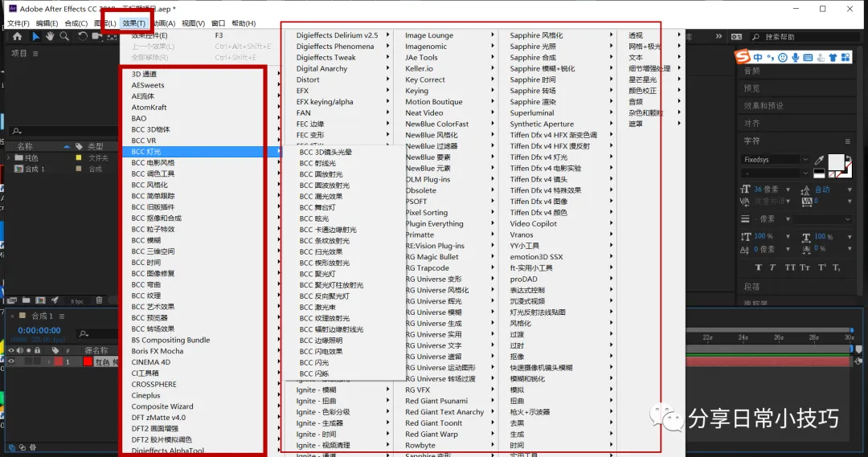Select the Unified Camera tool
The image size is (868, 457).
click(x=97, y=36)
